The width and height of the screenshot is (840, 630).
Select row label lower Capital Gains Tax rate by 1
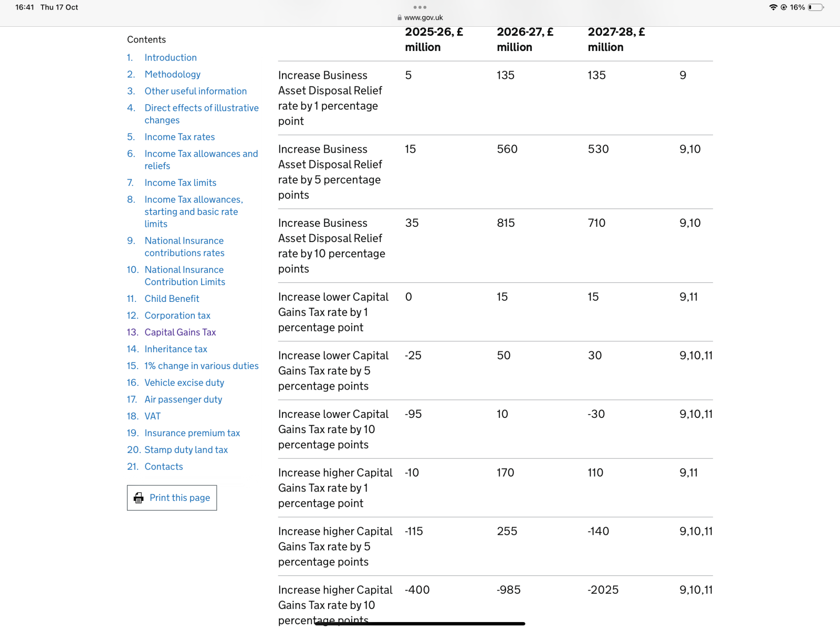click(x=333, y=312)
